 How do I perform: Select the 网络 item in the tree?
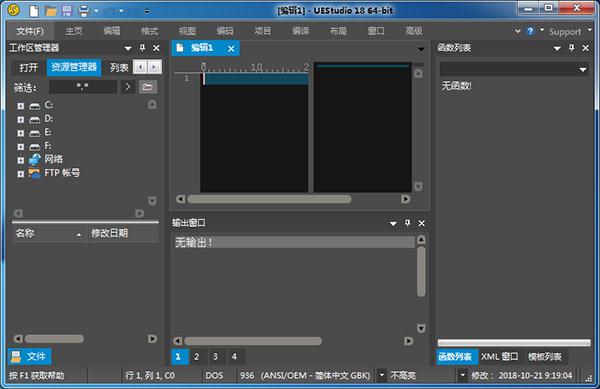click(54, 159)
